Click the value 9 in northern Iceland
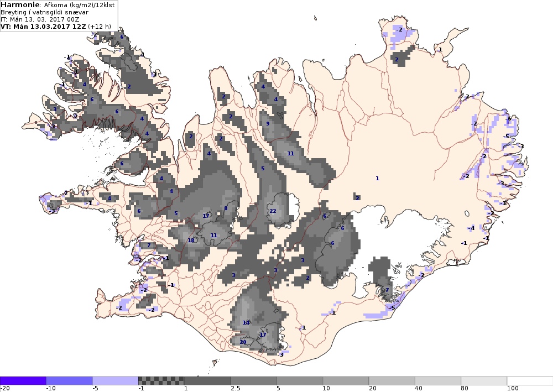 click(x=268, y=123)
